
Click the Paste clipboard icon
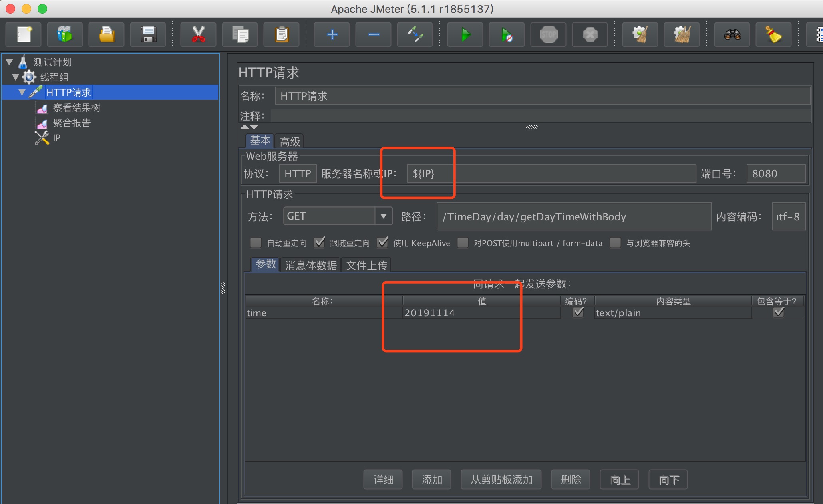[281, 35]
